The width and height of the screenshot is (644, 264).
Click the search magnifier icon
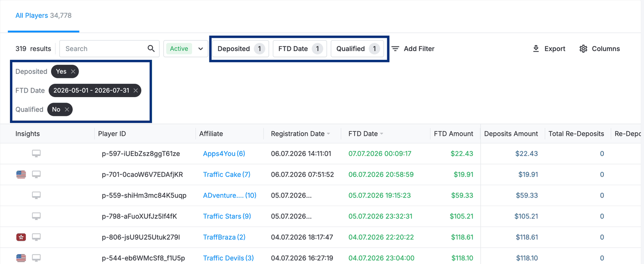click(151, 49)
